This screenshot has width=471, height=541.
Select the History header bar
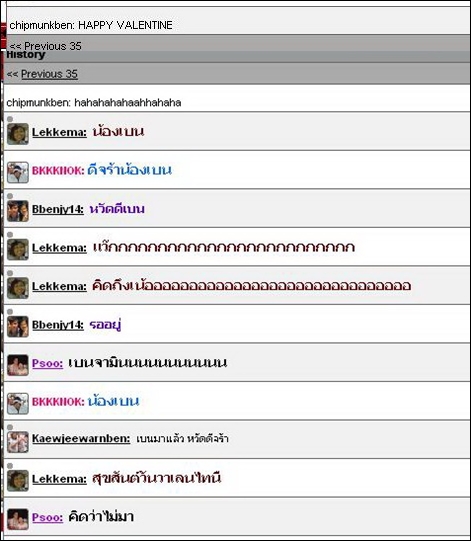(x=237, y=57)
